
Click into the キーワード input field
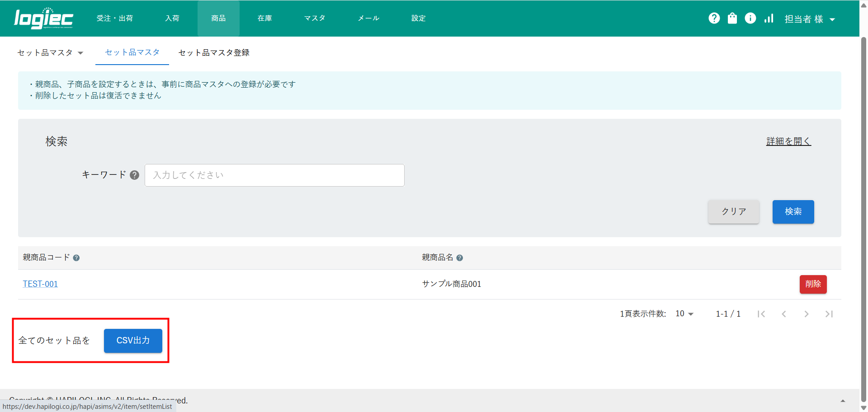pyautogui.click(x=274, y=175)
